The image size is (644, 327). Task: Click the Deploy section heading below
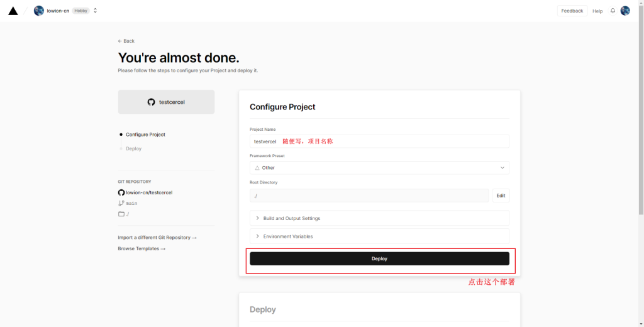pyautogui.click(x=263, y=309)
